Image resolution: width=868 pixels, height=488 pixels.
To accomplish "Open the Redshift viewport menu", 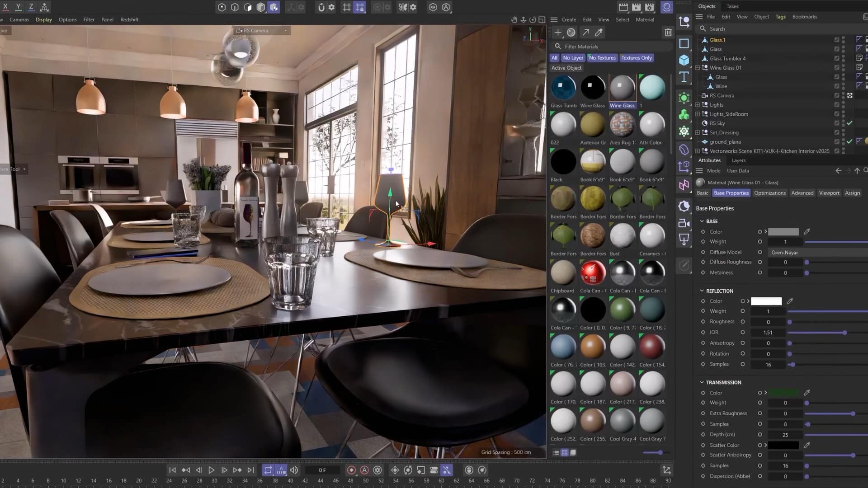I will (x=129, y=19).
